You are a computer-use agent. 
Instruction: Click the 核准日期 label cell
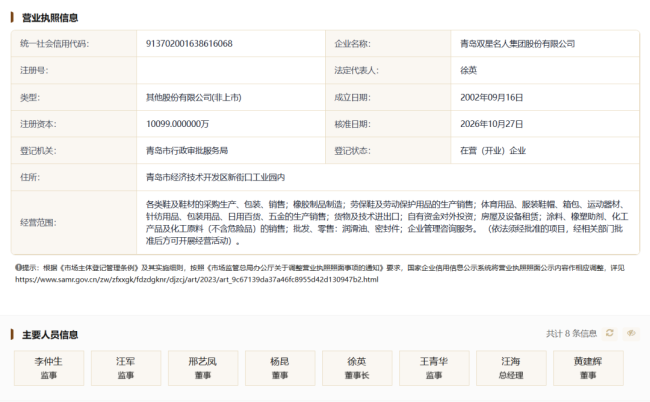388,124
